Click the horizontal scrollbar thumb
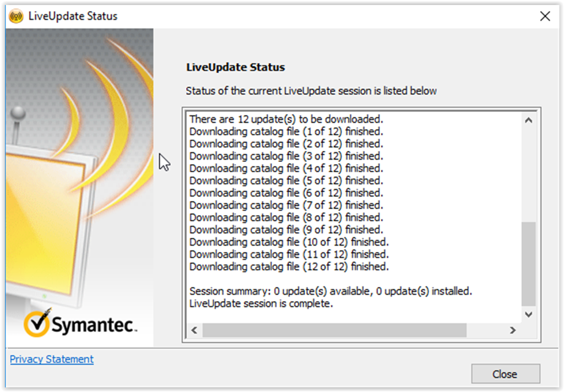 [x=334, y=330]
